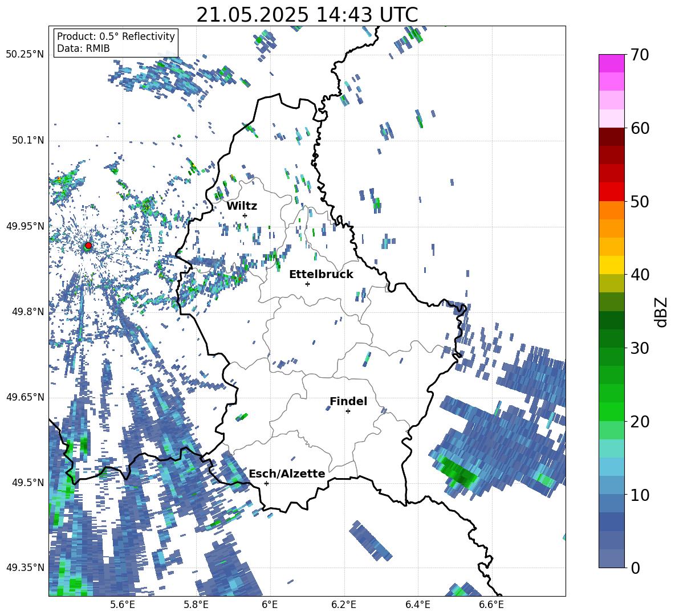Viewport: 675px width, 616px height.
Task: Click the 5.8°E longitude label
Action: [196, 605]
